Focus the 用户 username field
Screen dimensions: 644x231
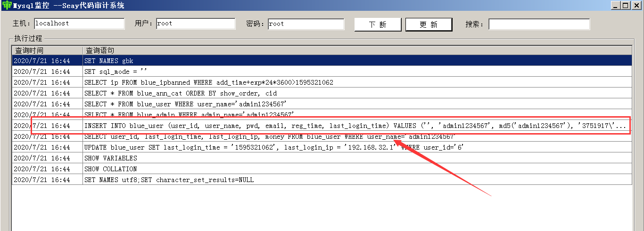195,24
